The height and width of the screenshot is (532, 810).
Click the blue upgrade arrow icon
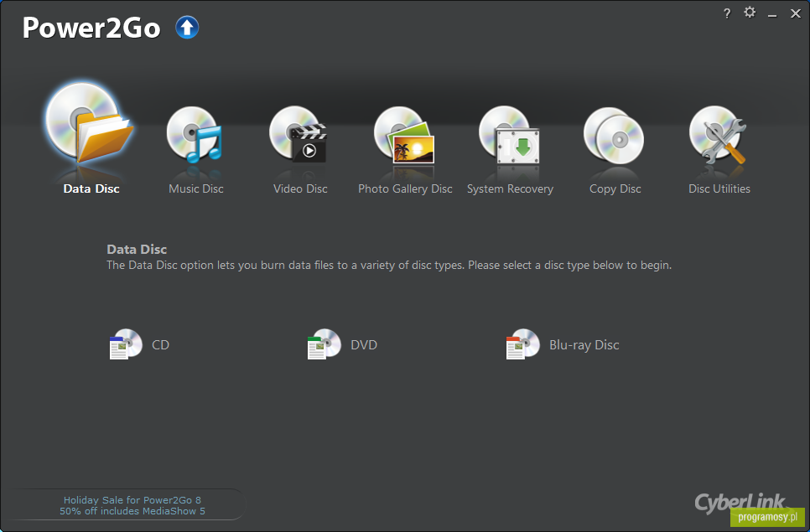click(187, 28)
